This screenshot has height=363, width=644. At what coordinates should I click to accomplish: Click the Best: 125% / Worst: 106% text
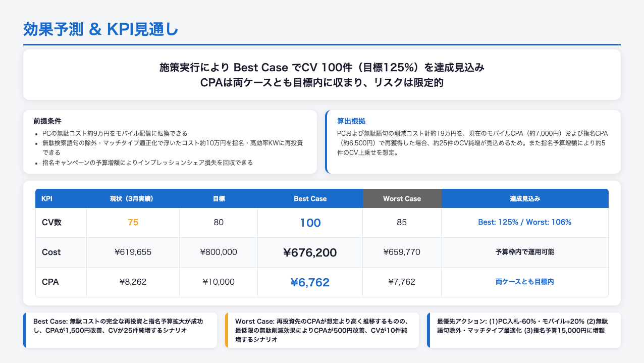(x=524, y=223)
